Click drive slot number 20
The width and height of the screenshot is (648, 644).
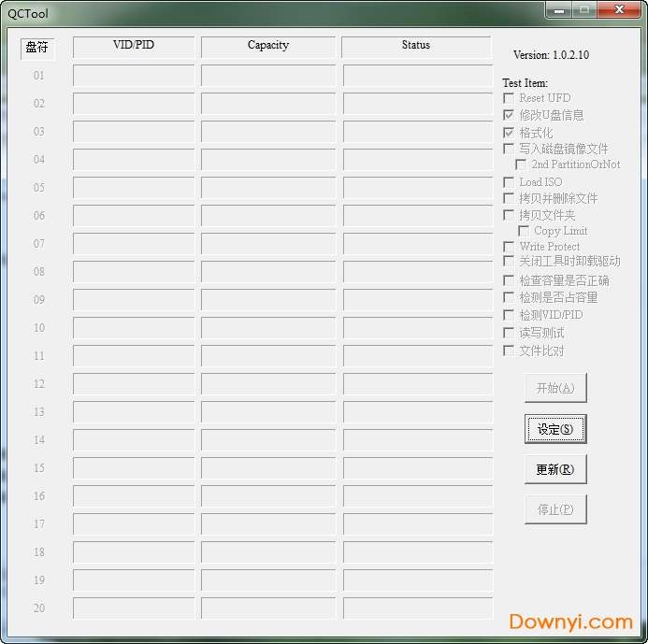(x=39, y=608)
